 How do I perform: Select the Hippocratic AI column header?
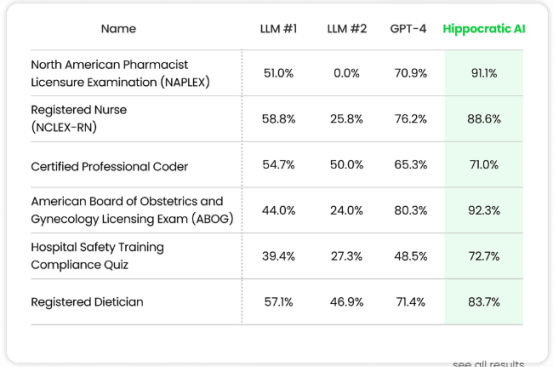484,29
